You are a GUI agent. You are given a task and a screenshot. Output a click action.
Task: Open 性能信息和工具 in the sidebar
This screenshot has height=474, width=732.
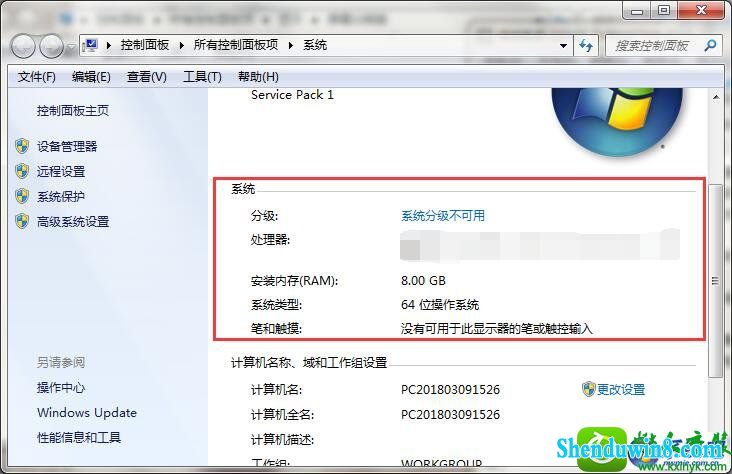coord(79,438)
